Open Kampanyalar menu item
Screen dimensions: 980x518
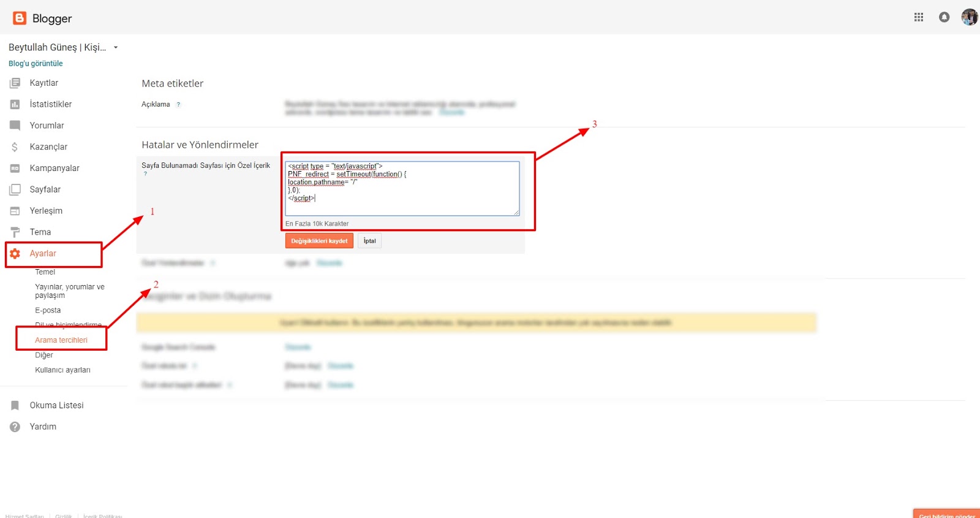click(55, 168)
